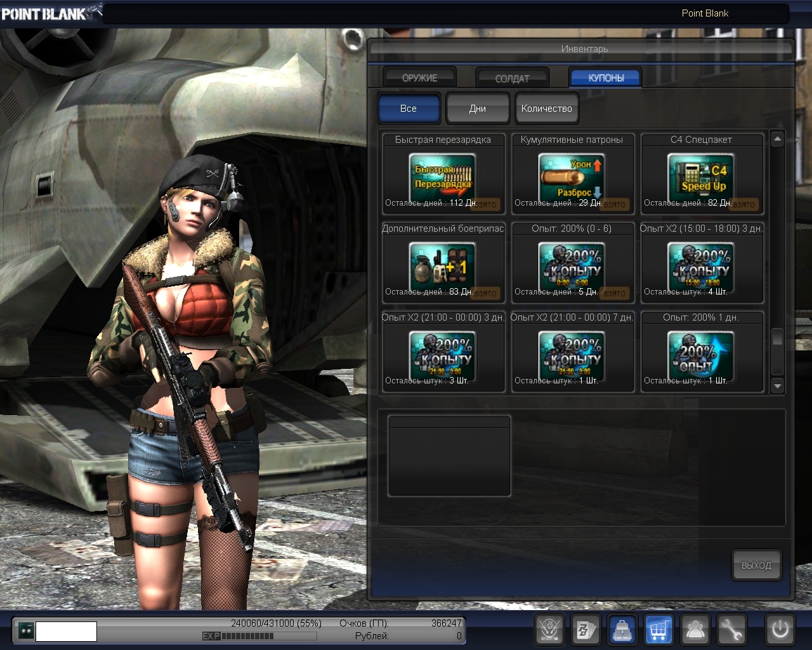Click the player rank badge icon
This screenshot has height=650, width=812.
pos(26,631)
